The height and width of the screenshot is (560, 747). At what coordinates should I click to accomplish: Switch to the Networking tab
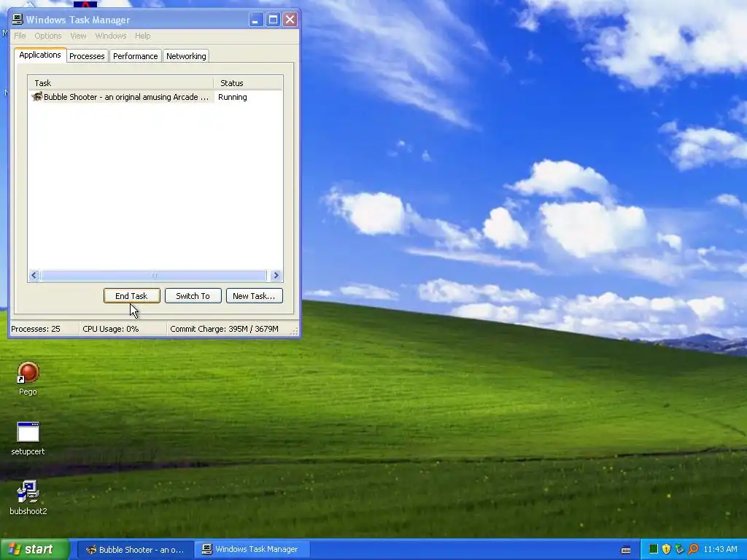pos(186,56)
